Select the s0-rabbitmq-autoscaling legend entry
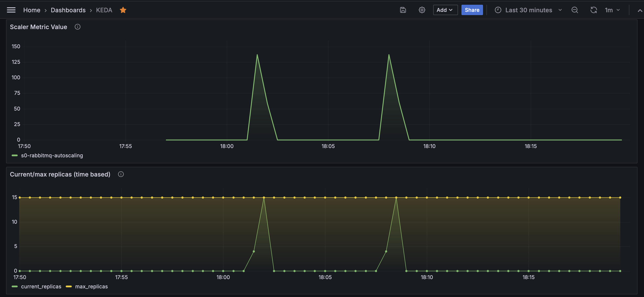 tap(52, 155)
